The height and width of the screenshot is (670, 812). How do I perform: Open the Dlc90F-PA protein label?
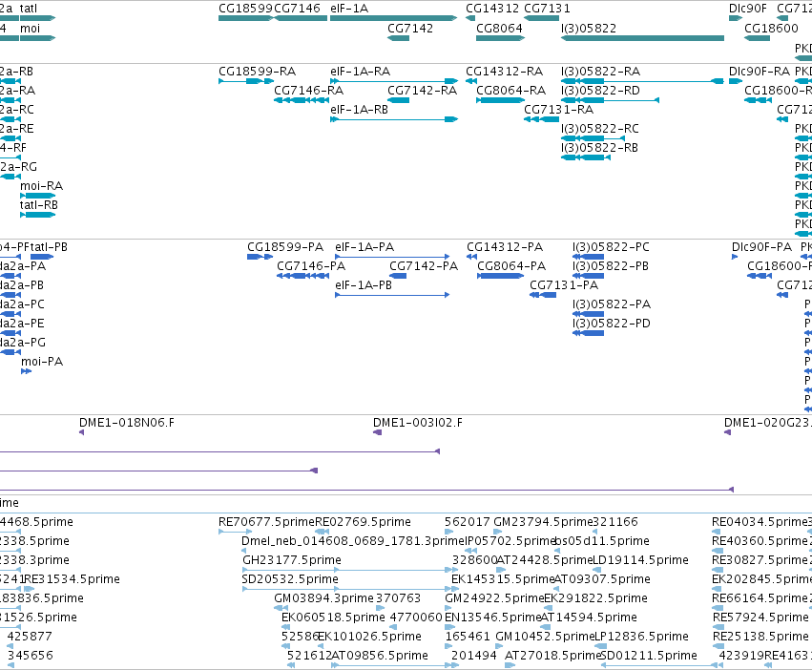pyautogui.click(x=761, y=246)
